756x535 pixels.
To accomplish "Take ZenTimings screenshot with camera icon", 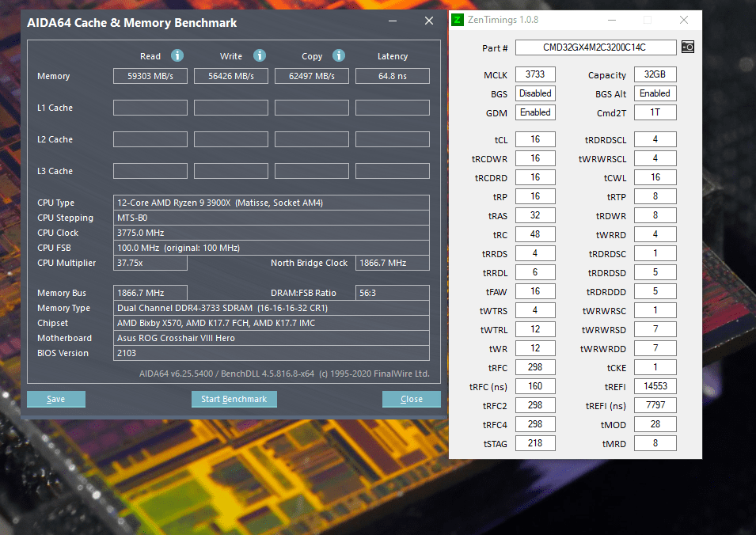I will click(x=688, y=47).
